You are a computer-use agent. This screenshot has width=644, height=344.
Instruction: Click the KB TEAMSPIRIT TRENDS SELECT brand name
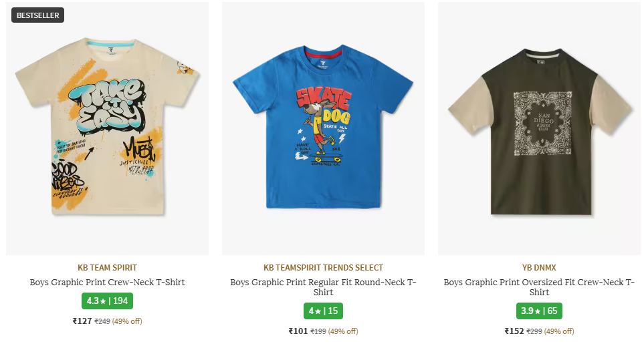(x=323, y=268)
